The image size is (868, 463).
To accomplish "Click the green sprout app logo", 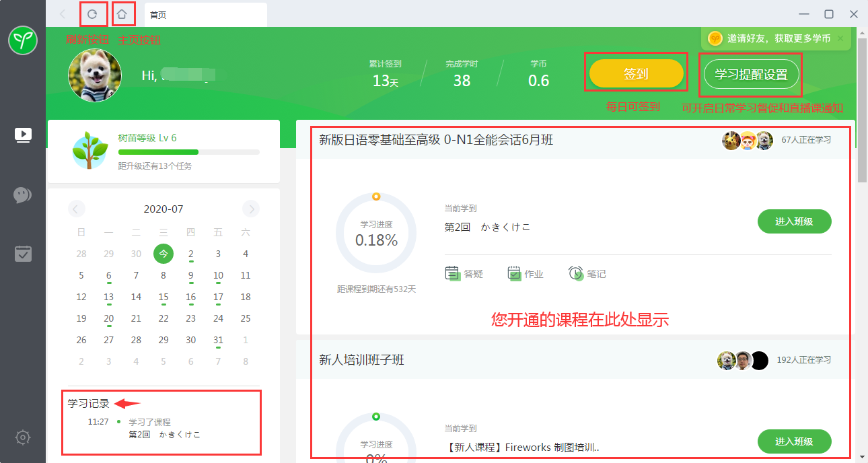I will (23, 42).
